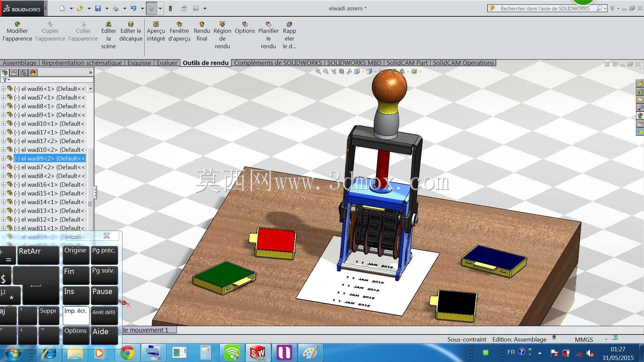Click Modifier l'apparence render tool
The image size is (644, 362).
point(17,32)
